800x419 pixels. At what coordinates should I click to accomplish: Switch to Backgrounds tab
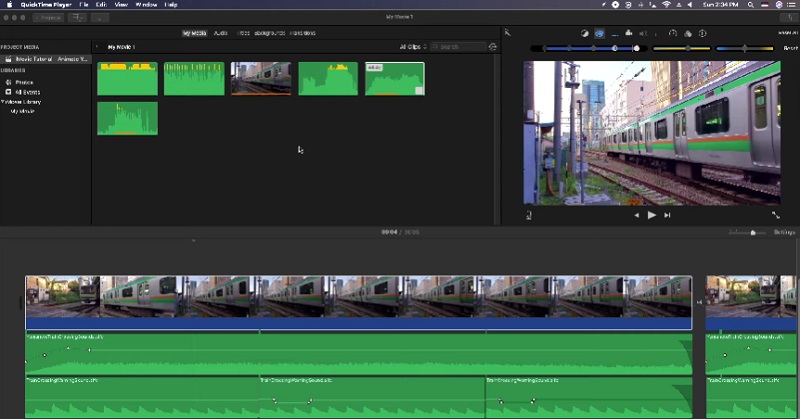click(269, 33)
